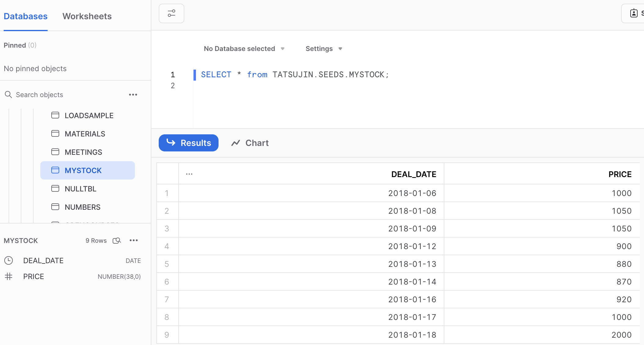Viewport: 644px width, 345px height.
Task: Switch to the Worksheets tab
Action: tap(87, 16)
